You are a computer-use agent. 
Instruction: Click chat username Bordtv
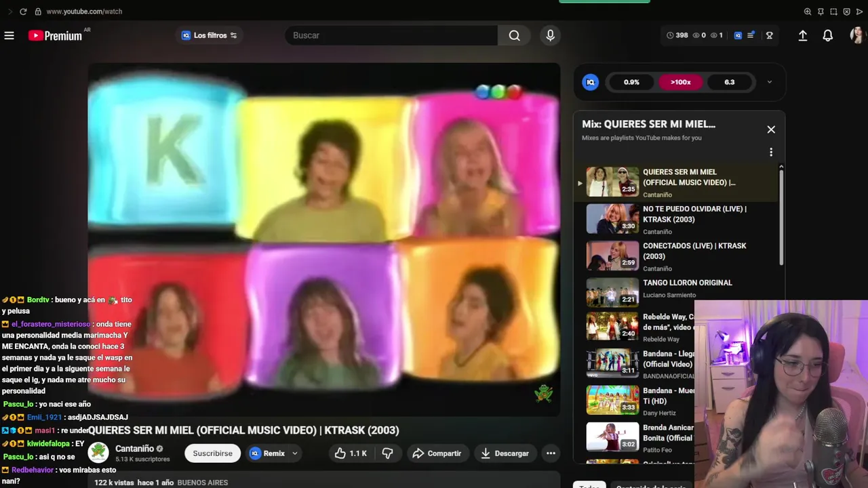38,300
